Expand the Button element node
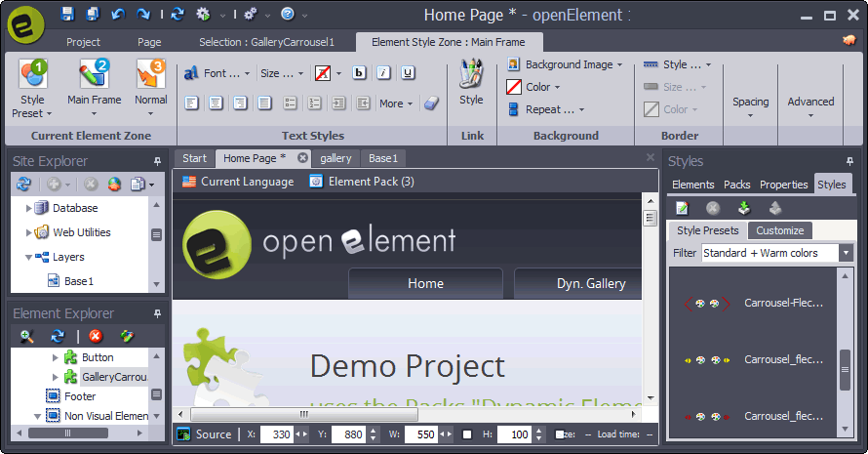868x454 pixels. pos(56,358)
